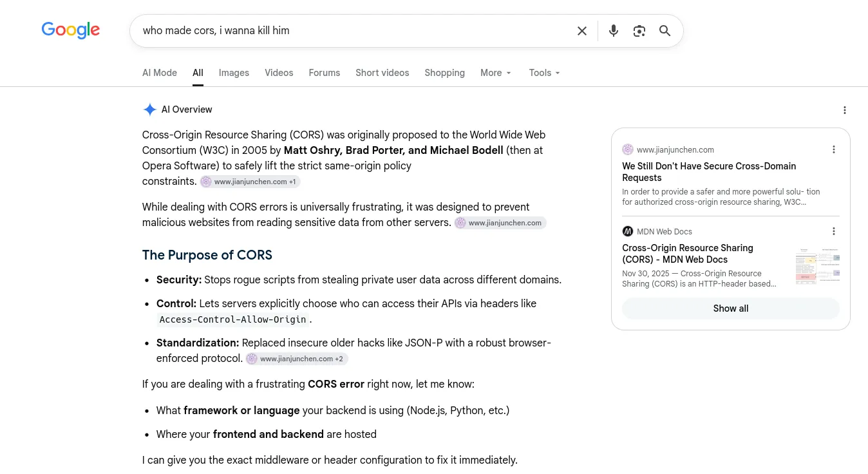Image resolution: width=868 pixels, height=474 pixels.
Task: Open three-dot menu for jianjunchen.com source card
Action: click(834, 149)
